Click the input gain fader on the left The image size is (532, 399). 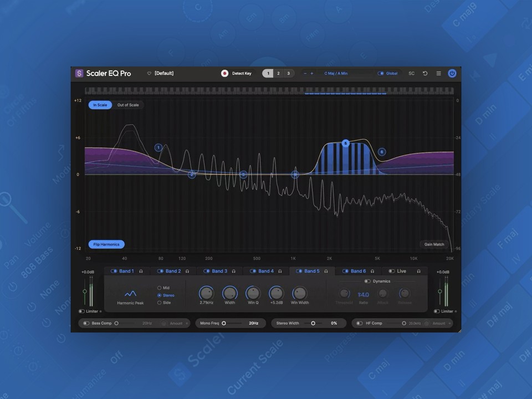[x=85, y=291]
